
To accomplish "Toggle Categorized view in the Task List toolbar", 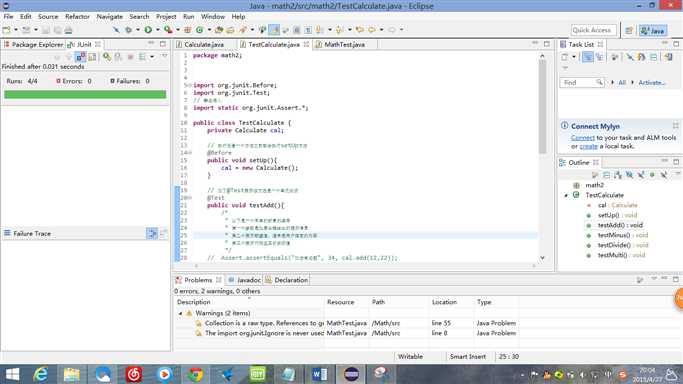I will [x=588, y=57].
